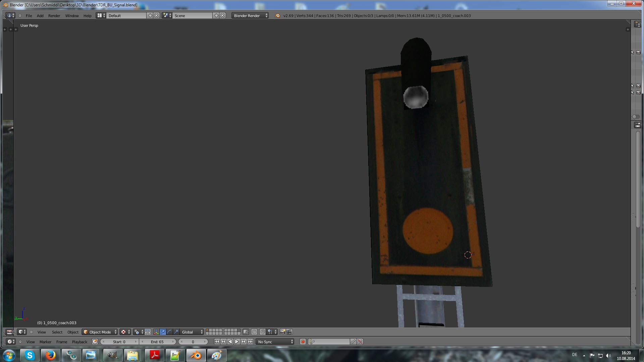The width and height of the screenshot is (644, 362).
Task: Toggle proportional editing circle icon
Action: (x=254, y=332)
